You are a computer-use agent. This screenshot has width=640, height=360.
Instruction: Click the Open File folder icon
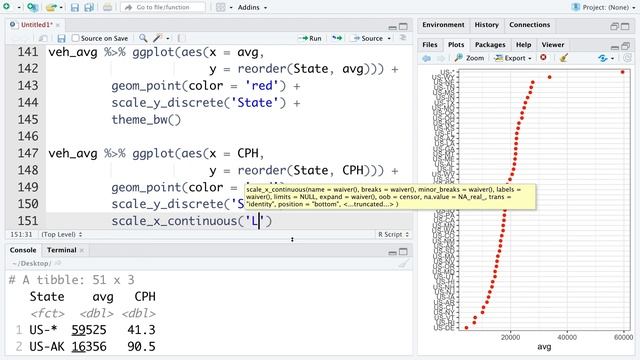[51, 7]
